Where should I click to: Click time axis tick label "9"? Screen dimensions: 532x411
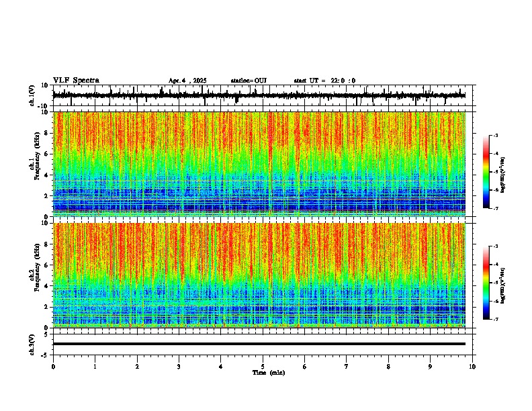pyautogui.click(x=430, y=367)
